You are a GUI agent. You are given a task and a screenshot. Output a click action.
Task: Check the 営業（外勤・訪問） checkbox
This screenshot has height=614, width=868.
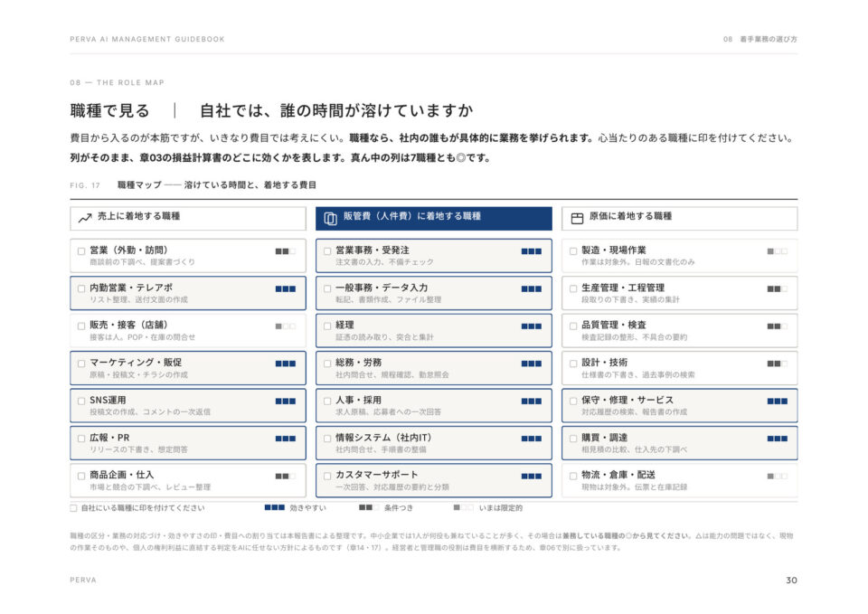click(x=81, y=251)
